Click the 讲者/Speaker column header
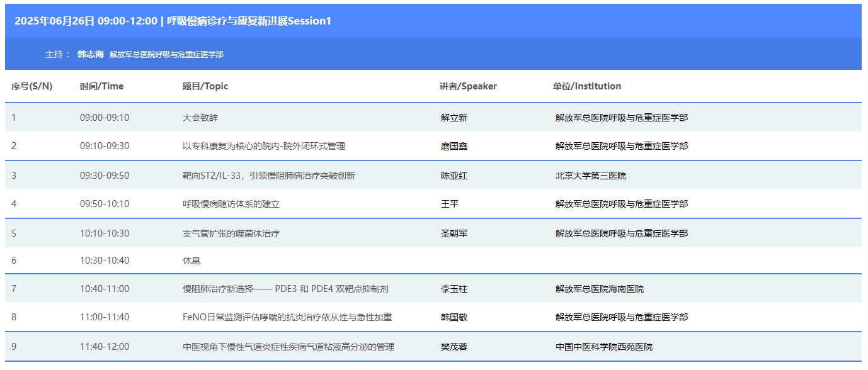This screenshot has width=868, height=370. click(x=468, y=86)
